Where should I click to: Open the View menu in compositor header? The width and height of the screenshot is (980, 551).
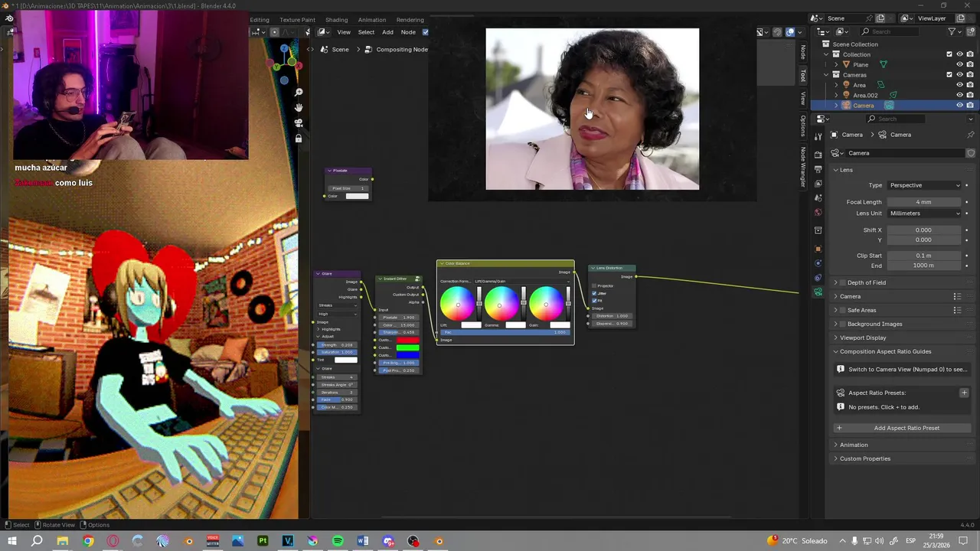click(344, 31)
